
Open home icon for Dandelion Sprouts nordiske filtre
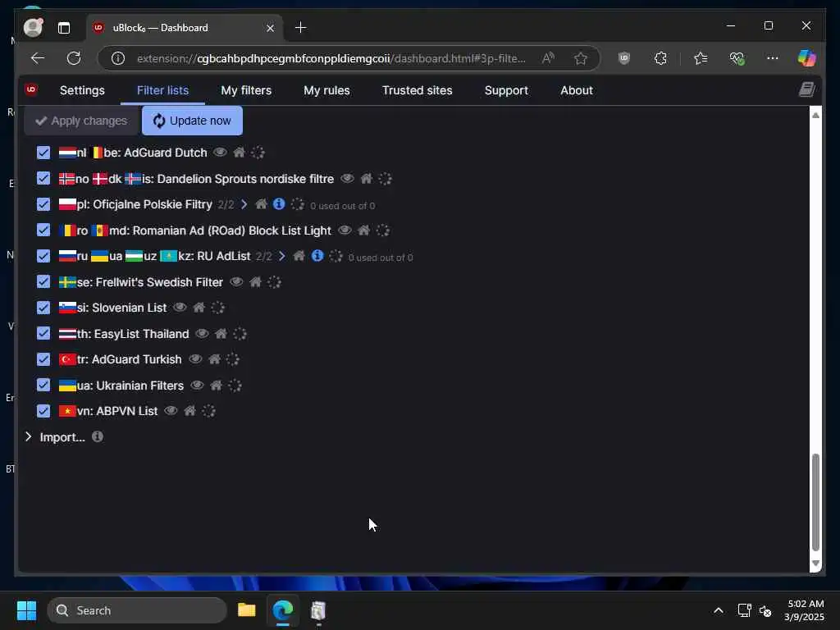(x=367, y=178)
